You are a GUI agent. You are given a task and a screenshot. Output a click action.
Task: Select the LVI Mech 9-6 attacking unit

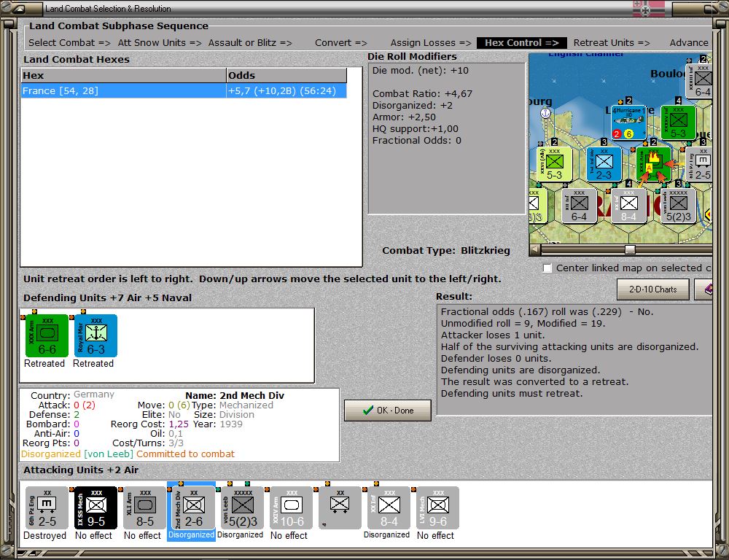coord(437,507)
